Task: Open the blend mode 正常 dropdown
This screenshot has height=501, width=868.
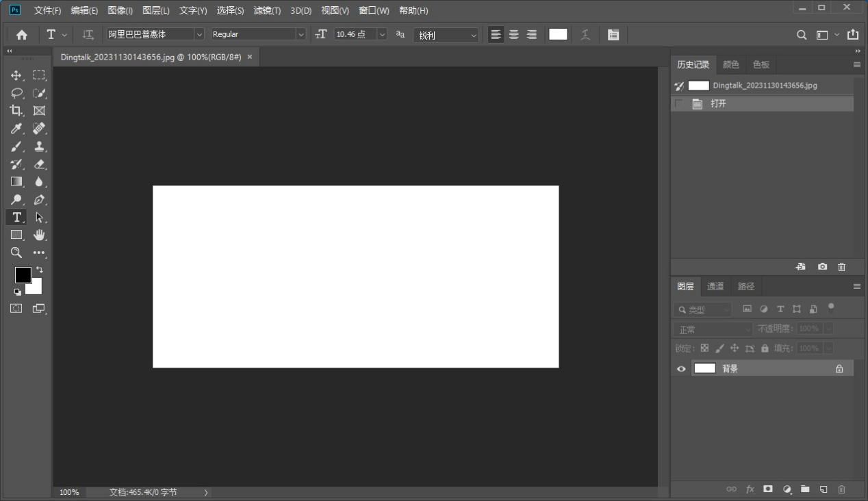Action: (x=712, y=329)
